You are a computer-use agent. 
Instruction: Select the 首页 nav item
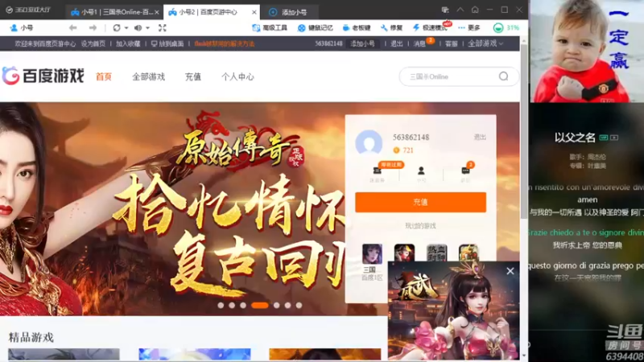[104, 76]
